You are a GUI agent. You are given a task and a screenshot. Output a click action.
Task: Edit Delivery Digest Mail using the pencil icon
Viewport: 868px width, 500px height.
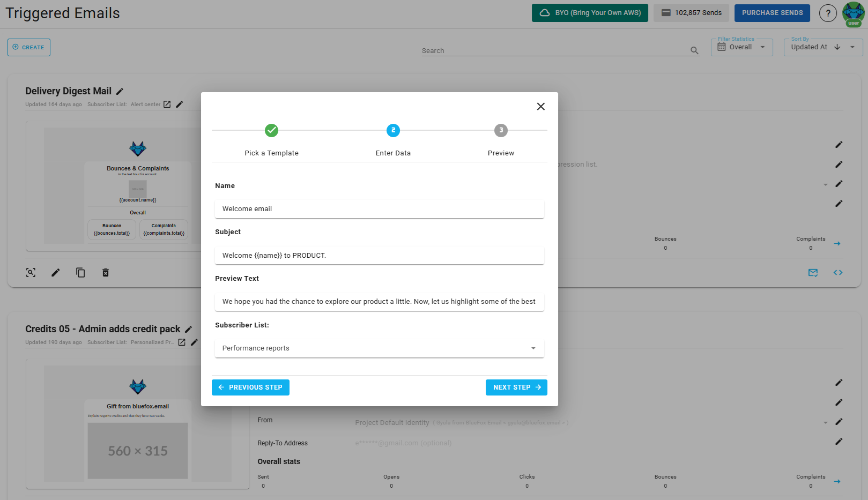coord(55,273)
